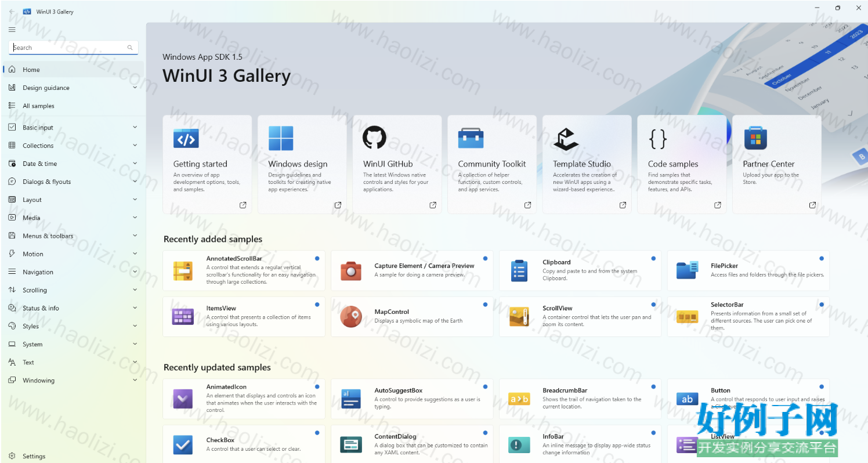Click the WinUI GitHub octocat icon
Screen dimensions: 868x463
click(x=374, y=139)
